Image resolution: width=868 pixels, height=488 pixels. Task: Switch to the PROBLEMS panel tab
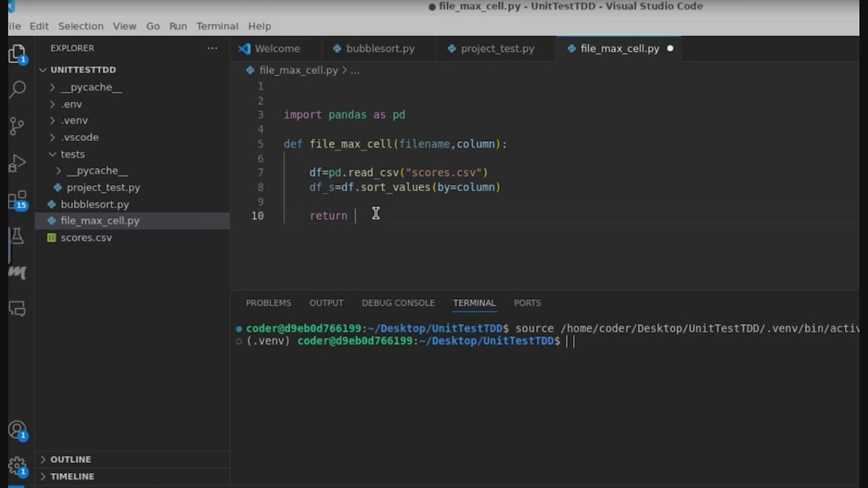(268, 303)
